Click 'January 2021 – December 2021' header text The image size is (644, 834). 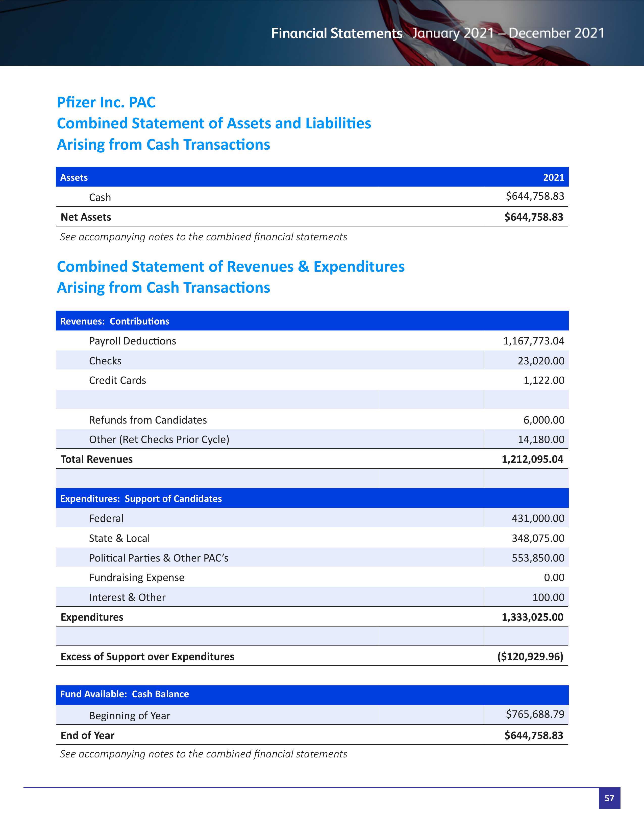point(508,33)
